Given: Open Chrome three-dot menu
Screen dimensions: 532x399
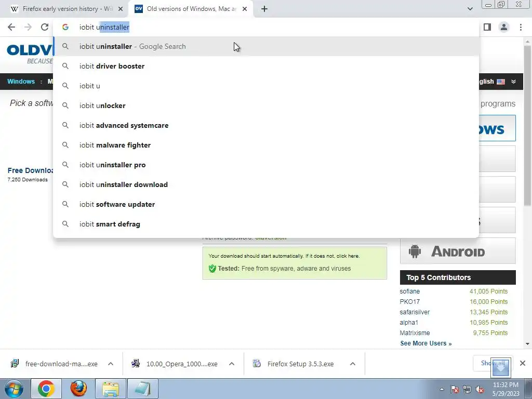Looking at the screenshot, I should [521, 27].
